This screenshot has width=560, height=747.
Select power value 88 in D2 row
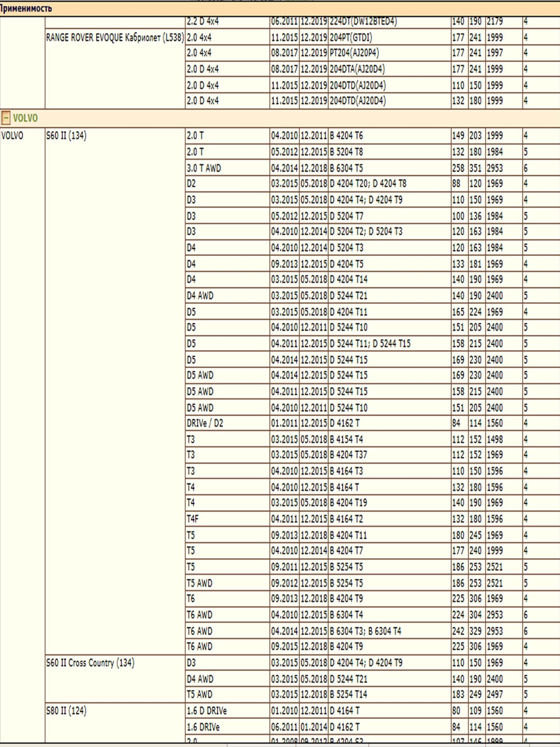pos(456,184)
